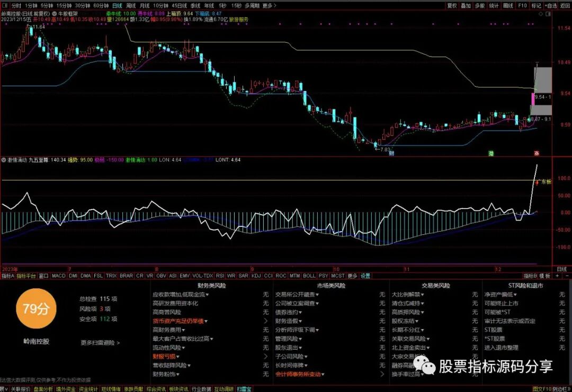Click the red 涨 marker on chart
Image resolution: width=572 pixels, height=392 pixels.
[537, 153]
